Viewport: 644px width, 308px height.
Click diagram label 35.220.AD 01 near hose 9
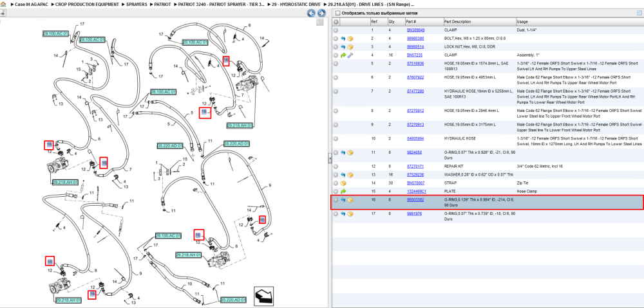pos(236,143)
